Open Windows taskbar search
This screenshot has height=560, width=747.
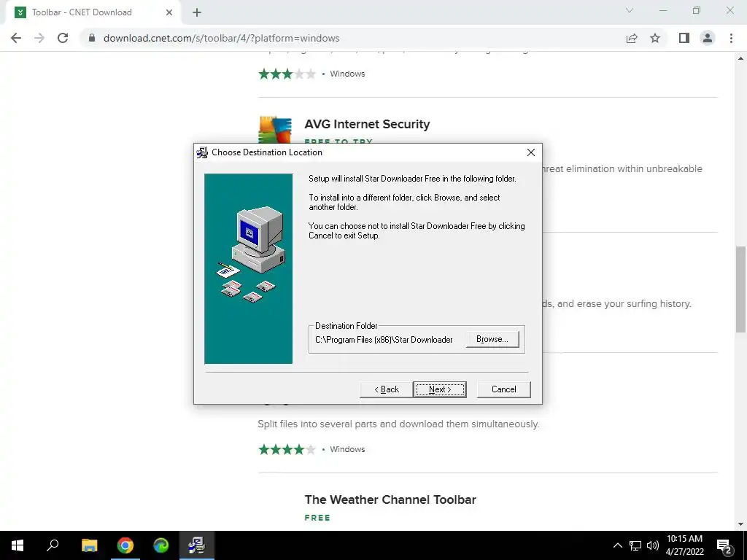53,545
